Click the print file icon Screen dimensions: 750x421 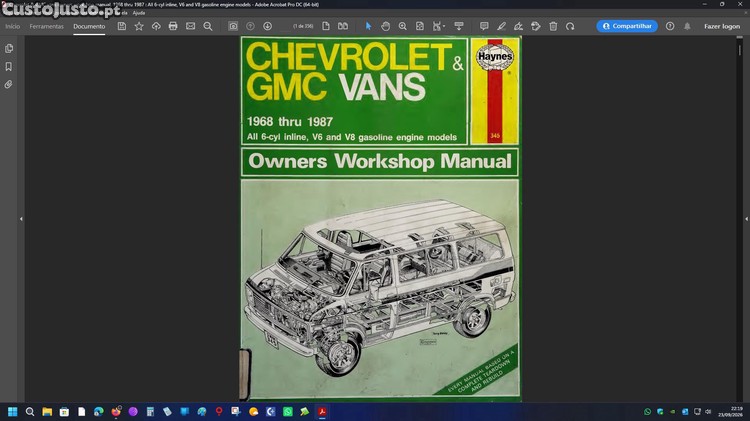tap(173, 26)
